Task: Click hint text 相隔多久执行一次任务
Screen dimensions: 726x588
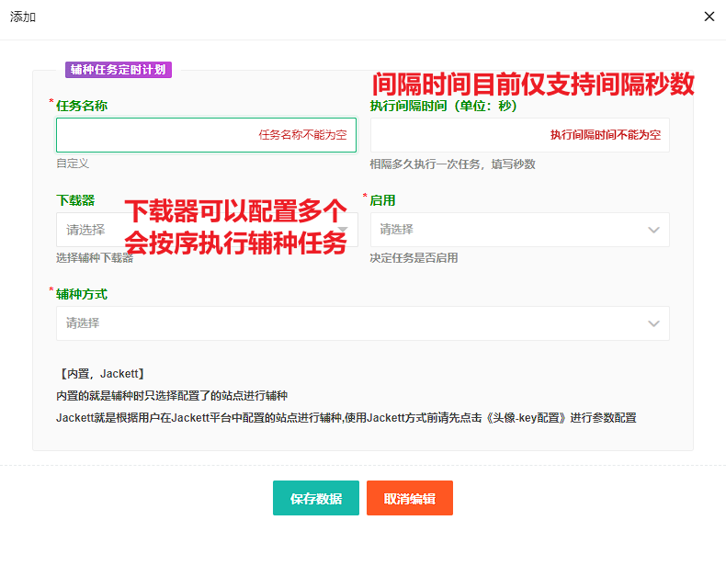Action: [452, 164]
